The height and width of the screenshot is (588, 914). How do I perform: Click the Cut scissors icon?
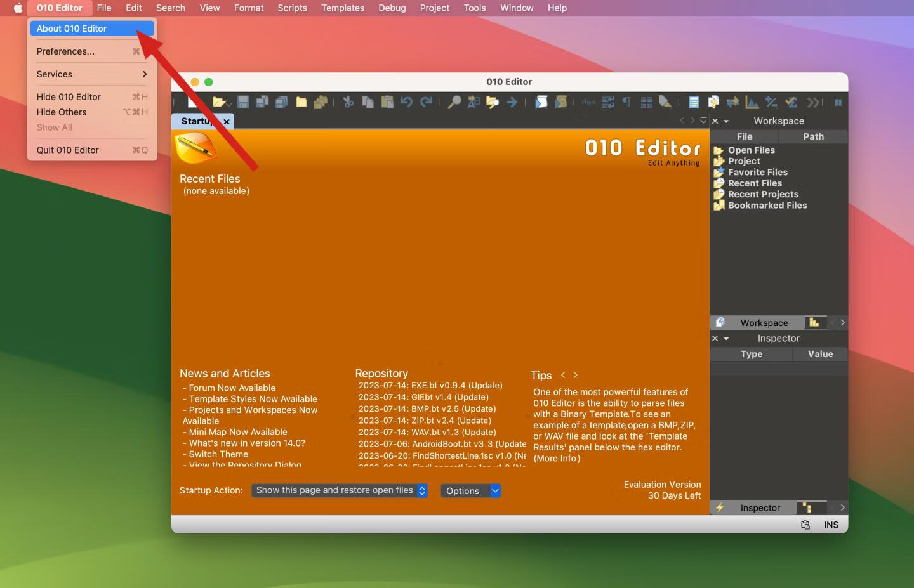(348, 102)
